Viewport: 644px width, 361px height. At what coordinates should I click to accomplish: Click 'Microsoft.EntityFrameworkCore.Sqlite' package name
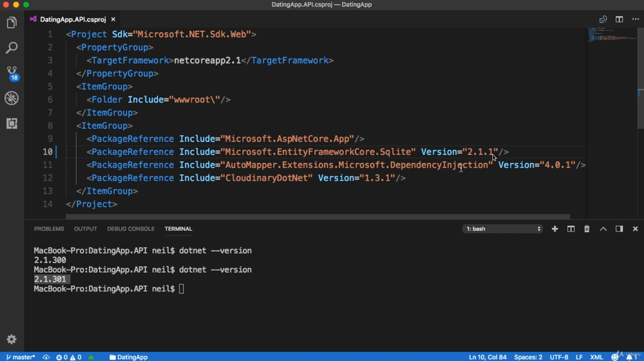pyautogui.click(x=318, y=152)
